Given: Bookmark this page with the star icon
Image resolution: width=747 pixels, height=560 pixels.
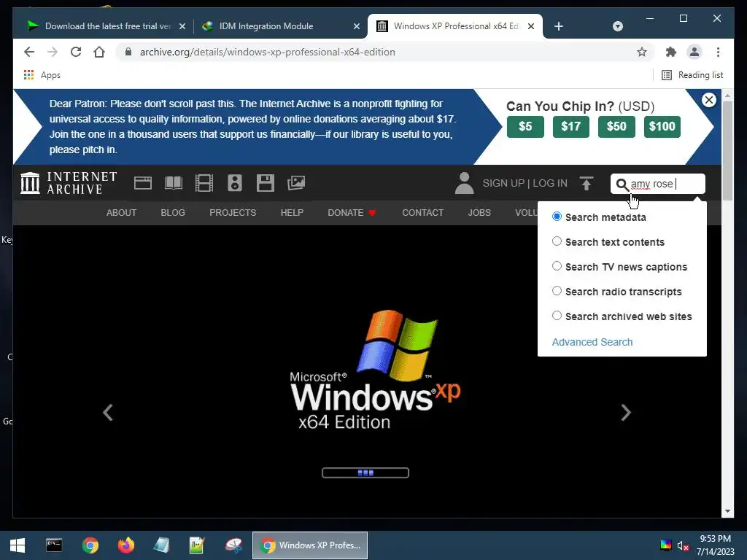Looking at the screenshot, I should (x=642, y=52).
